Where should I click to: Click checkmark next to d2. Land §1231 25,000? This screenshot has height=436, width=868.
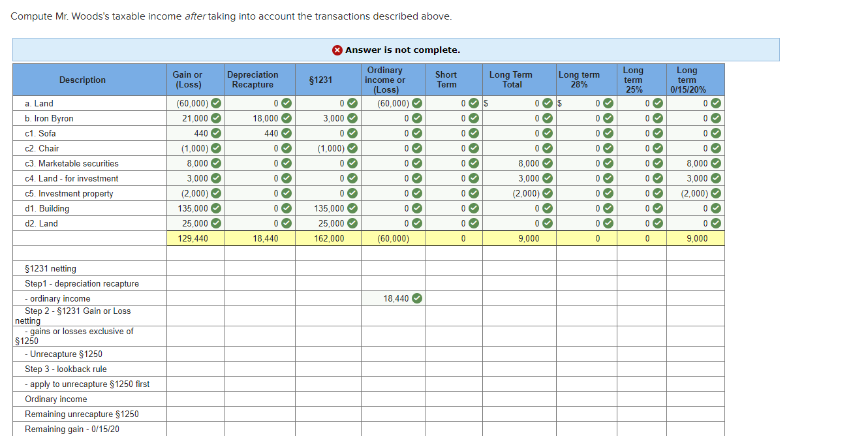coord(352,223)
